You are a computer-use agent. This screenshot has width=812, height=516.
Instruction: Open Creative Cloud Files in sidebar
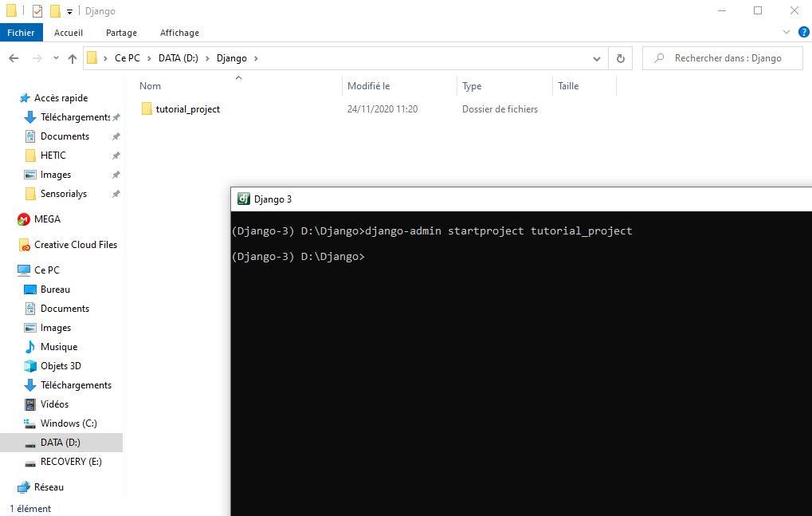tap(76, 245)
